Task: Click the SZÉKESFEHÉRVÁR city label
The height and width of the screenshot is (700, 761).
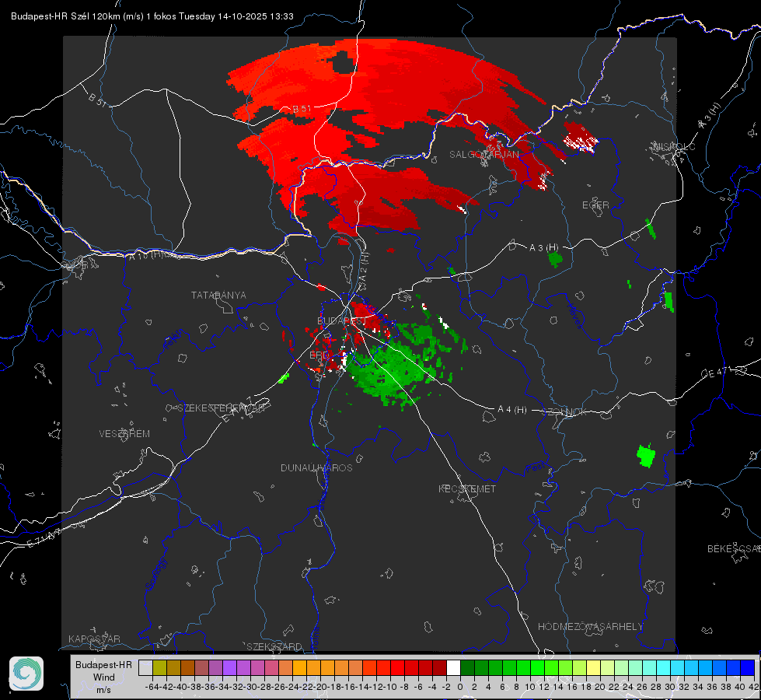Action: [x=222, y=408]
